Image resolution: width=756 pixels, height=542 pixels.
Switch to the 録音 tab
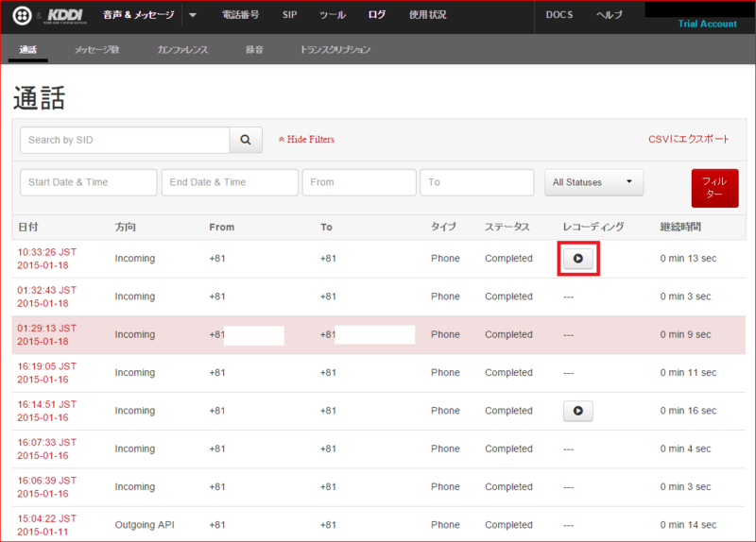(254, 50)
